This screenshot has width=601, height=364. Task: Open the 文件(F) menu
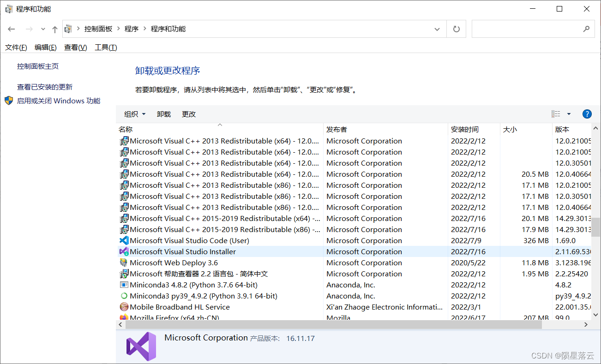click(x=16, y=48)
